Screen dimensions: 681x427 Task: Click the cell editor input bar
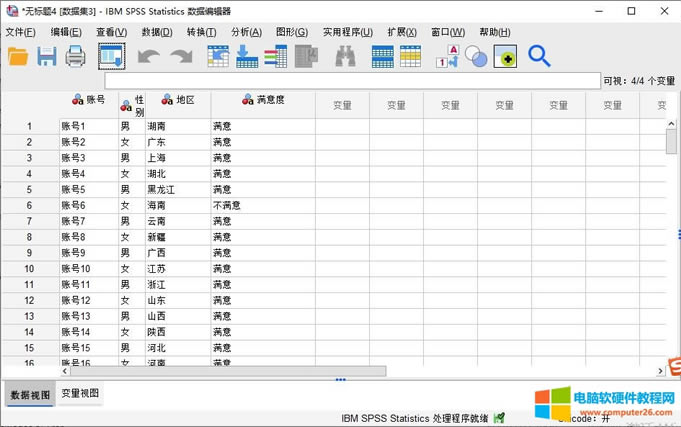click(350, 80)
